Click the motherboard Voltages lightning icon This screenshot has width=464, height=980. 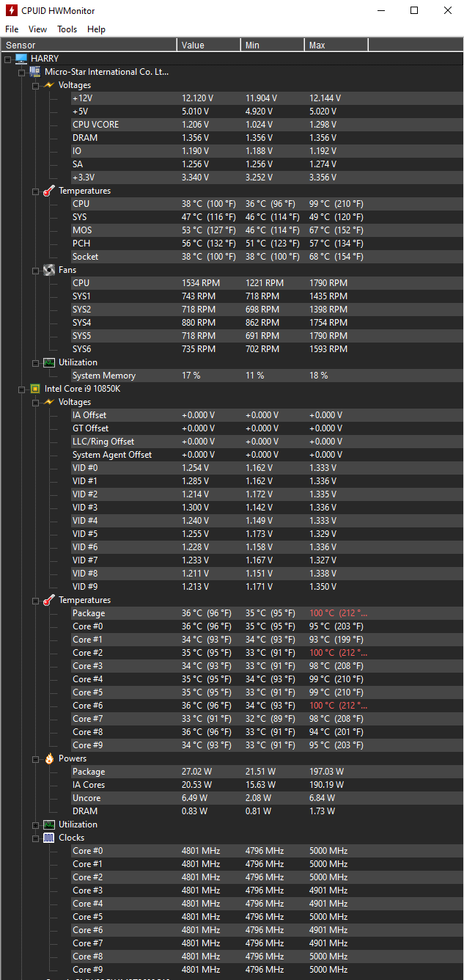[x=49, y=85]
